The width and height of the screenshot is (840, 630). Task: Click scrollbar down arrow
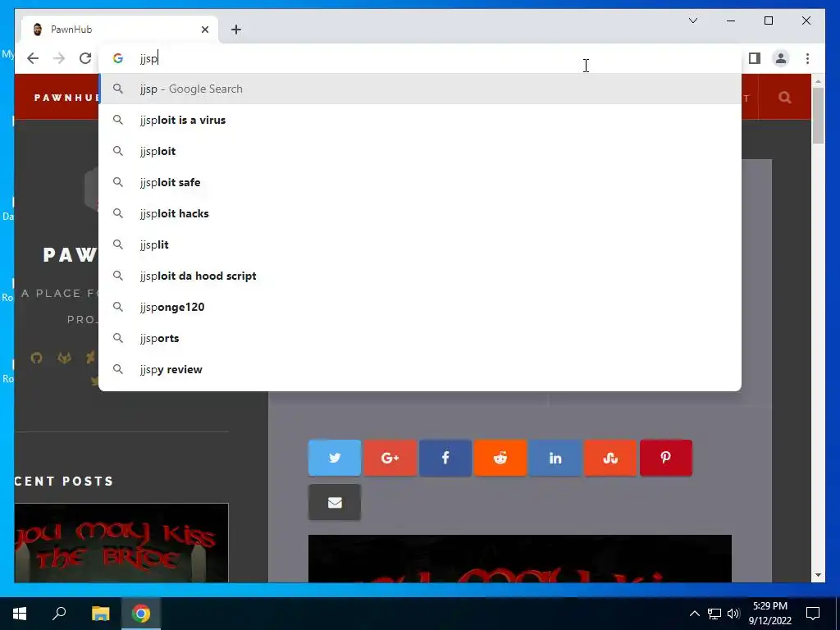coord(818,575)
